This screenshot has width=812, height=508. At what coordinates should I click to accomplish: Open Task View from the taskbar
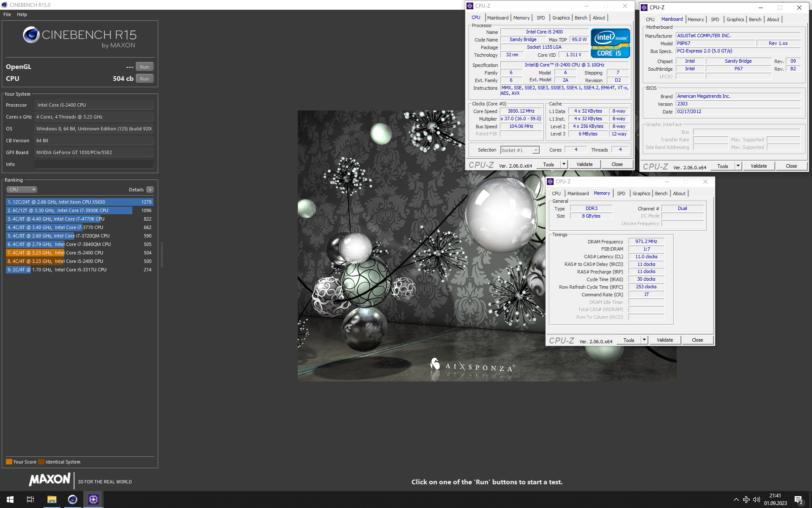point(30,500)
